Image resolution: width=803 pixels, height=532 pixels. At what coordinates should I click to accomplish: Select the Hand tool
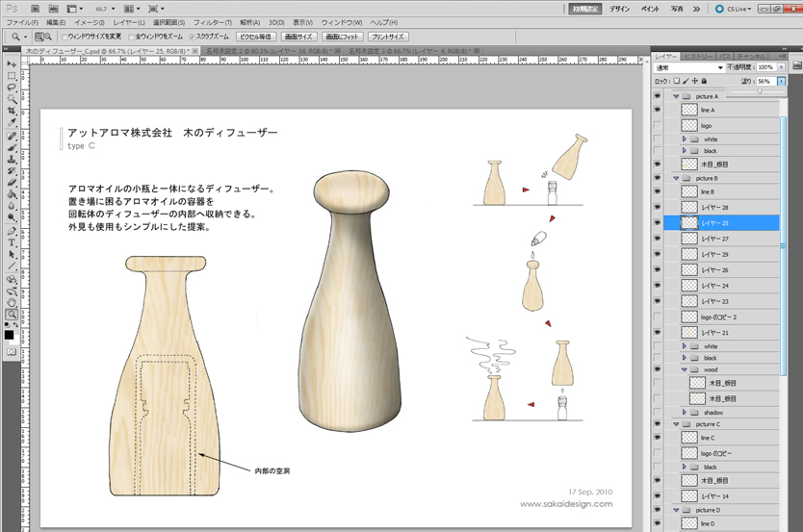coord(11,302)
